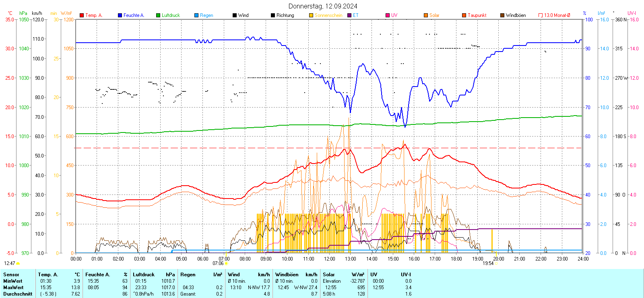Click the brown Windböen legend square
The height and width of the screenshot is (298, 644).
pos(502,15)
